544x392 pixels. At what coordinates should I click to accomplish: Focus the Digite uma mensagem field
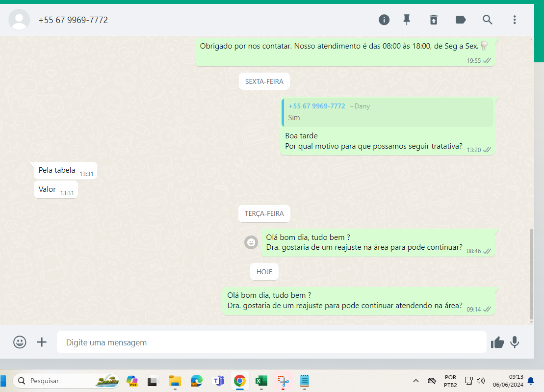[x=271, y=342]
